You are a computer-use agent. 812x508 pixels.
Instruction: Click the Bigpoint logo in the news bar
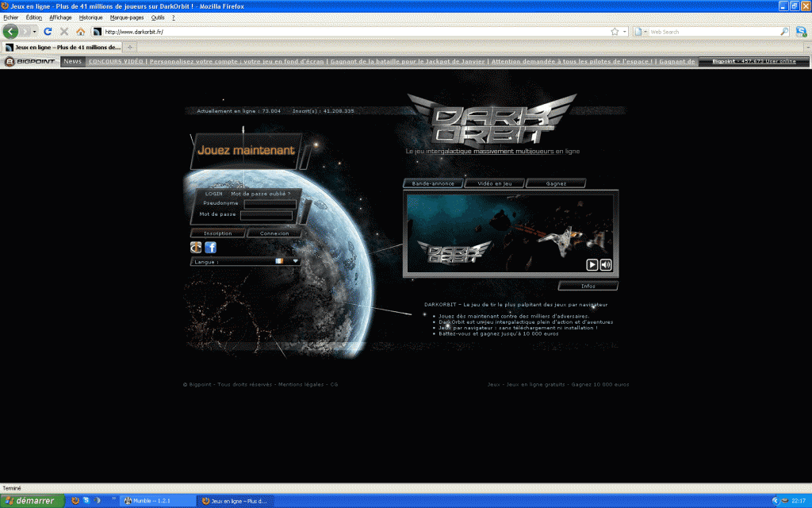pos(30,61)
